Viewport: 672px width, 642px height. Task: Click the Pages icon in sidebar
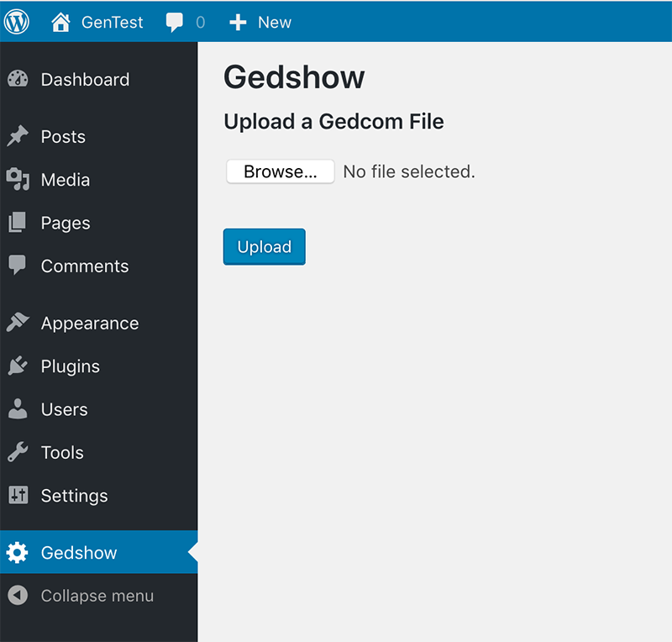click(x=18, y=223)
